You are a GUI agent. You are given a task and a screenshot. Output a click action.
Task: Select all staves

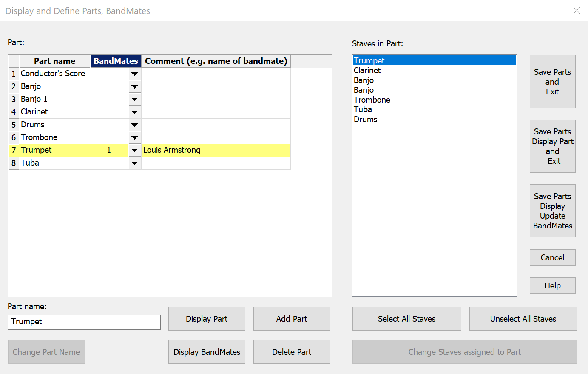406,319
